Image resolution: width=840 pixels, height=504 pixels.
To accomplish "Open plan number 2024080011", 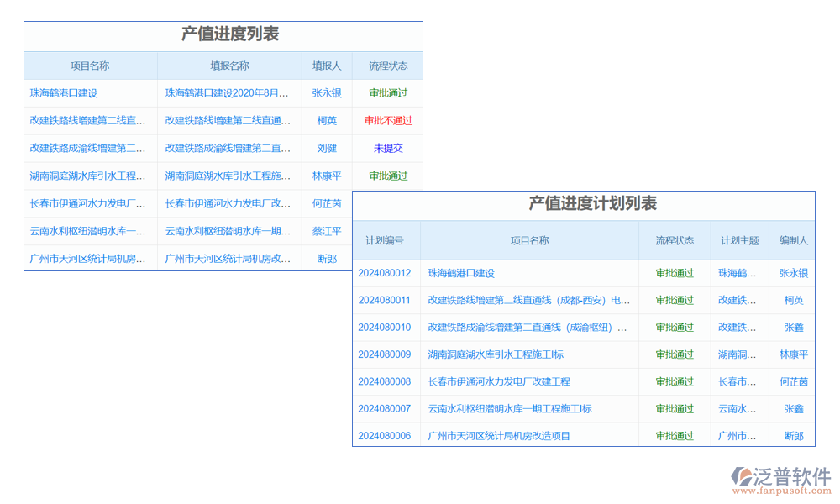I will click(385, 300).
